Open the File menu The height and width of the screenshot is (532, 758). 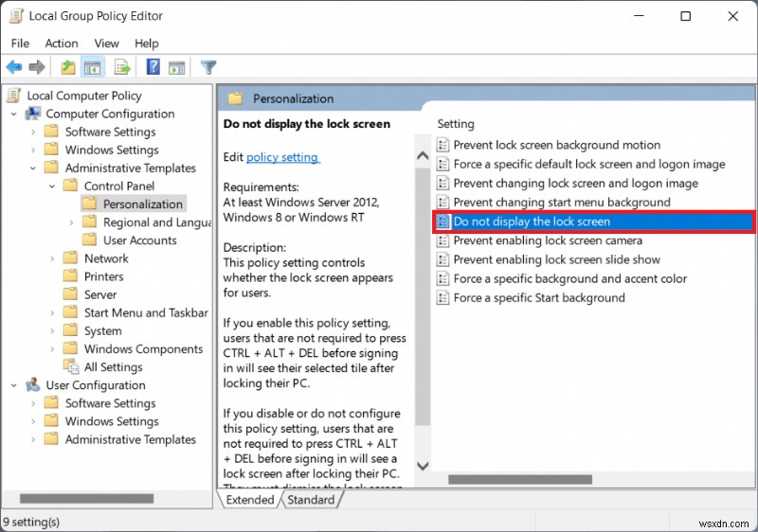[x=20, y=44]
